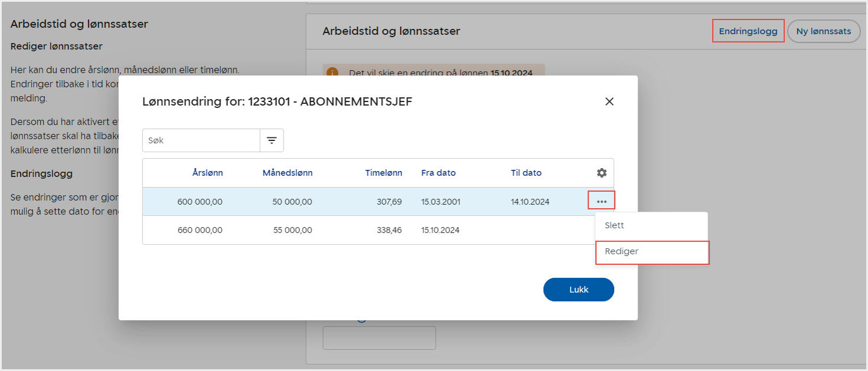
Task: Focus the Søk search field
Action: (201, 140)
